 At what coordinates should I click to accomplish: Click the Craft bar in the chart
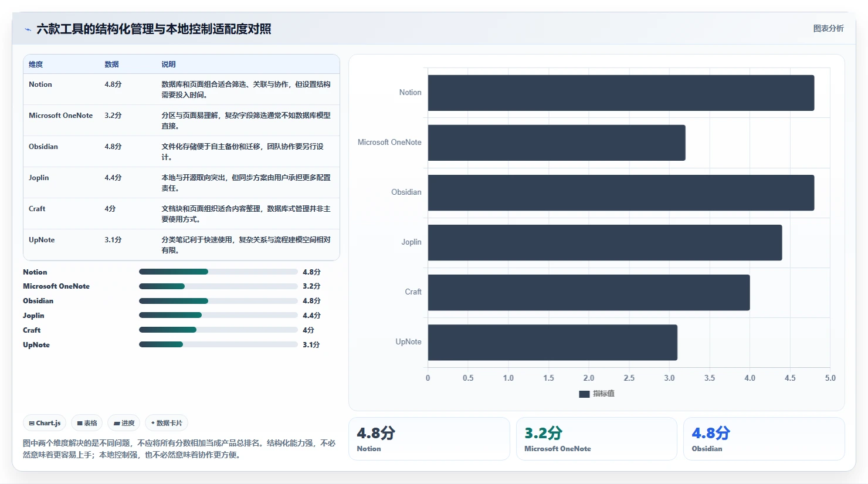coord(589,292)
